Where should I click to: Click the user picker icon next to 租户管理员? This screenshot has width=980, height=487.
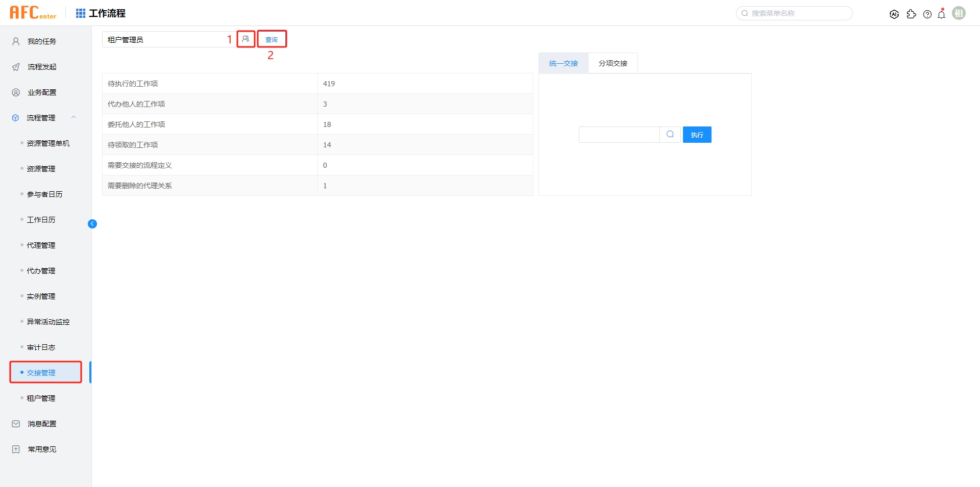point(246,38)
